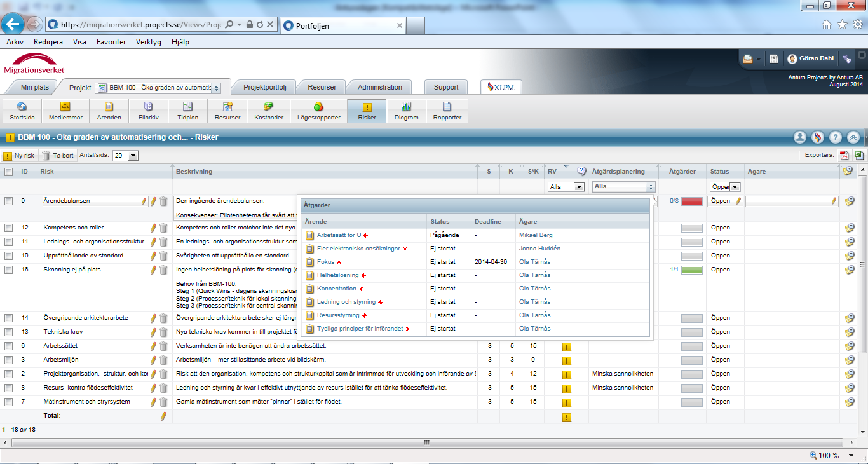Open the Tidplan section
868x464 pixels.
188,111
